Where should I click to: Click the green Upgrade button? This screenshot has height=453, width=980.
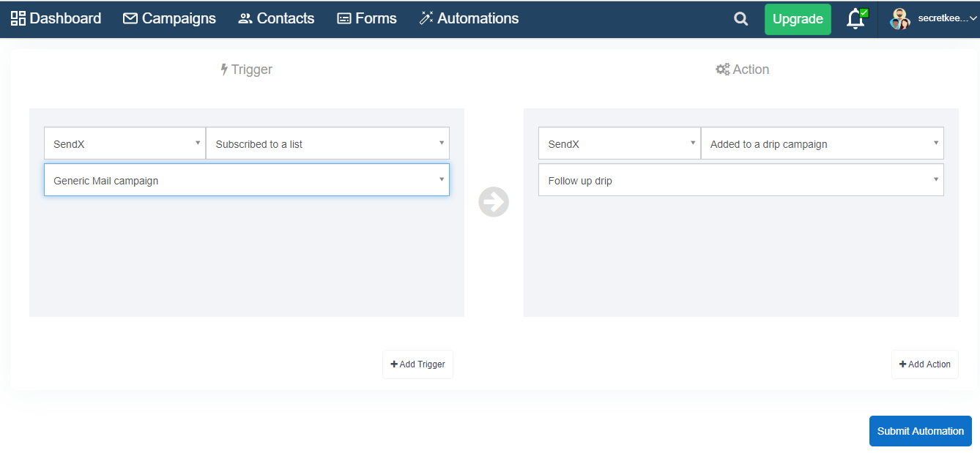coord(798,19)
